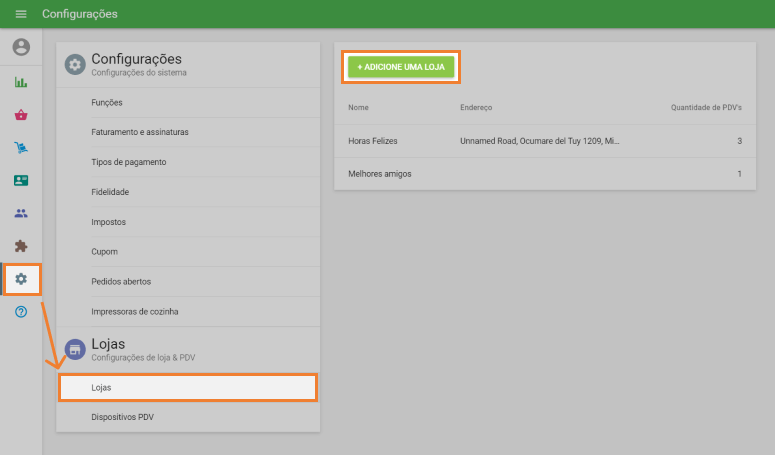The height and width of the screenshot is (455, 775).
Task: Open the settings gear icon in sidebar
Action: pos(21,279)
